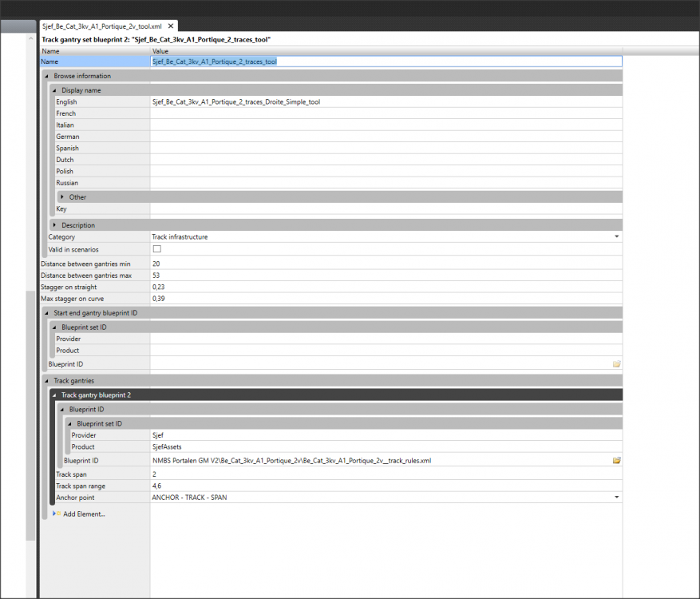This screenshot has width=700, height=599.
Task: Click the Add Element icon
Action: click(x=56, y=514)
